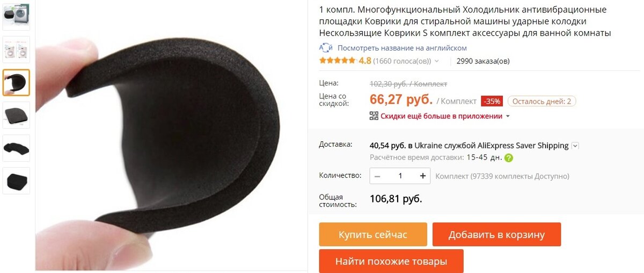
Task: Select the stacked pads thumbnail
Action: pos(17,148)
